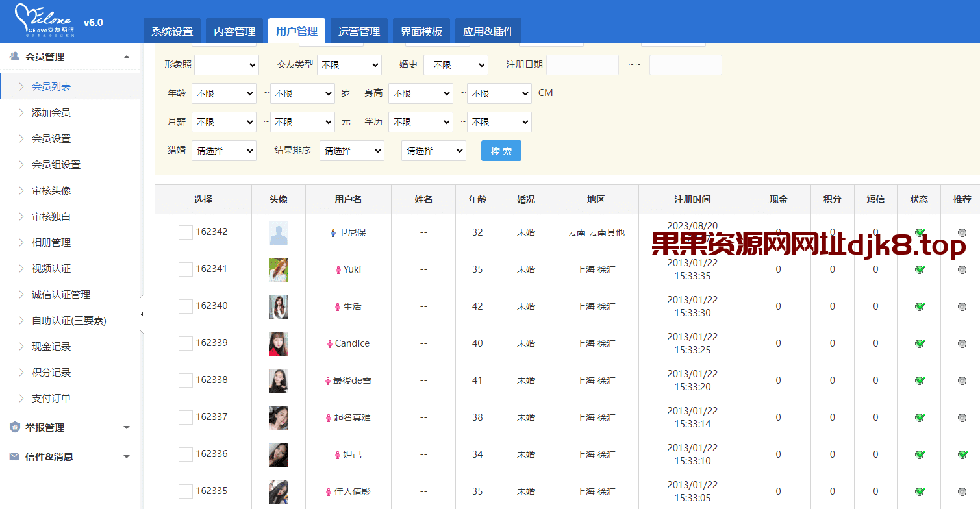The height and width of the screenshot is (509, 980).
Task: Switch to the 系统设置 tab
Action: click(171, 30)
